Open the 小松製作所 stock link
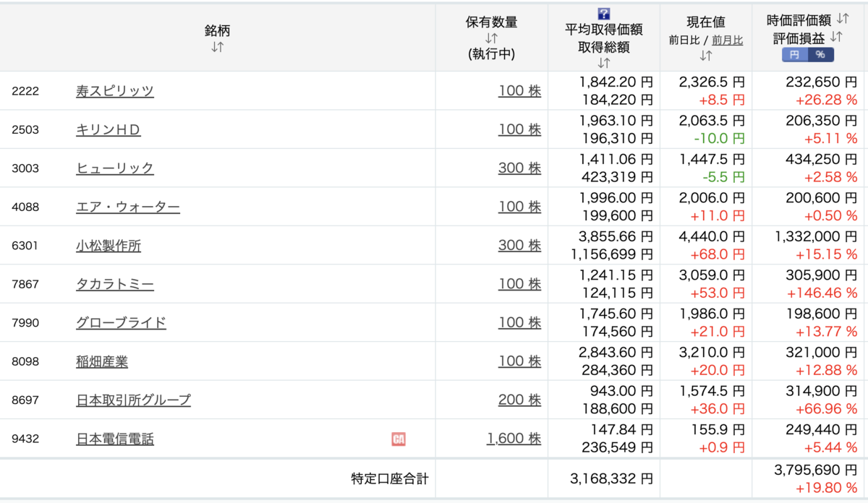The height and width of the screenshot is (503, 868). [x=109, y=246]
